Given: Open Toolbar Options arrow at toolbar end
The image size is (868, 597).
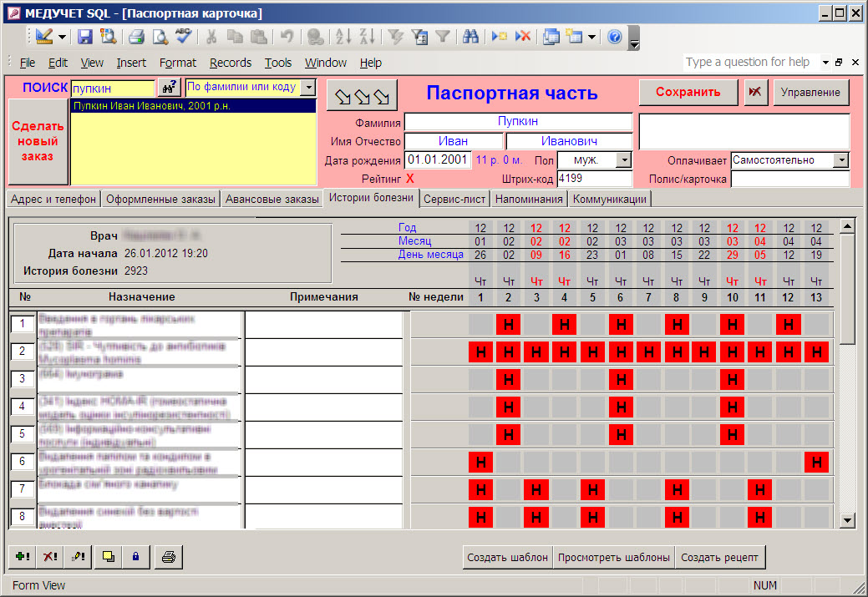Looking at the screenshot, I should tap(634, 38).
